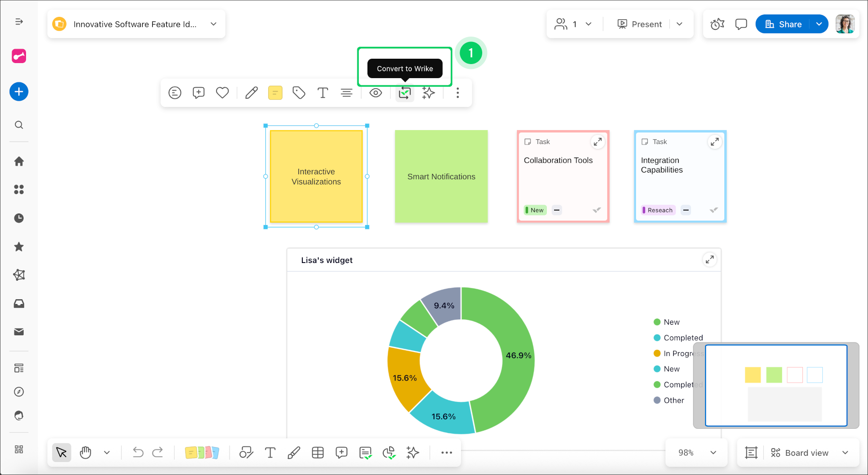
Task: Open the three-dot more options menu
Action: (x=458, y=93)
